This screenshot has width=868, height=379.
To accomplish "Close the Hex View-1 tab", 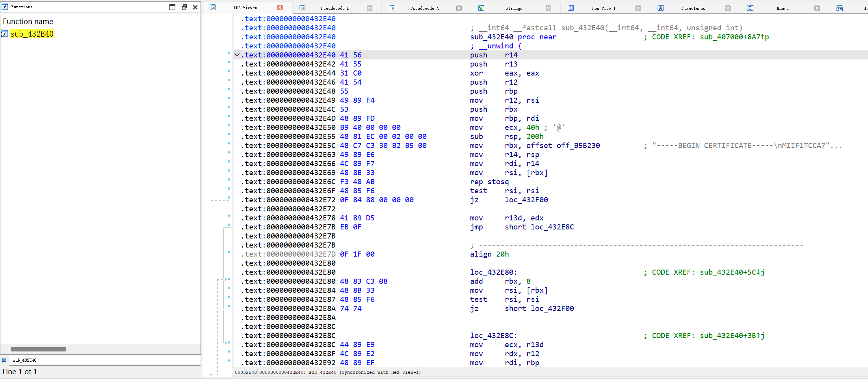I will (638, 8).
